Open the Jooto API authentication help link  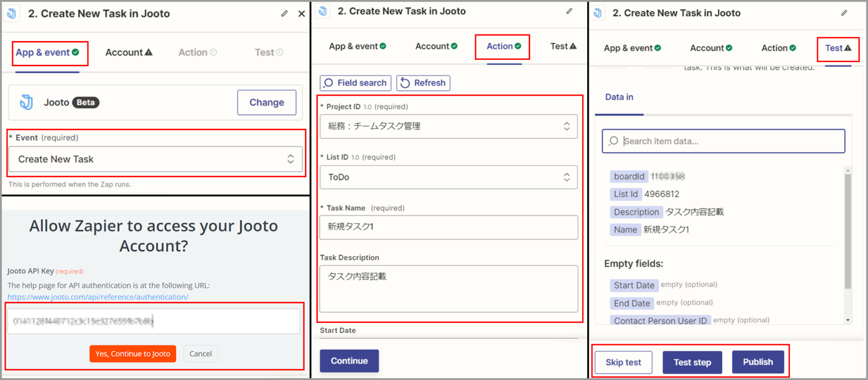pos(98,297)
